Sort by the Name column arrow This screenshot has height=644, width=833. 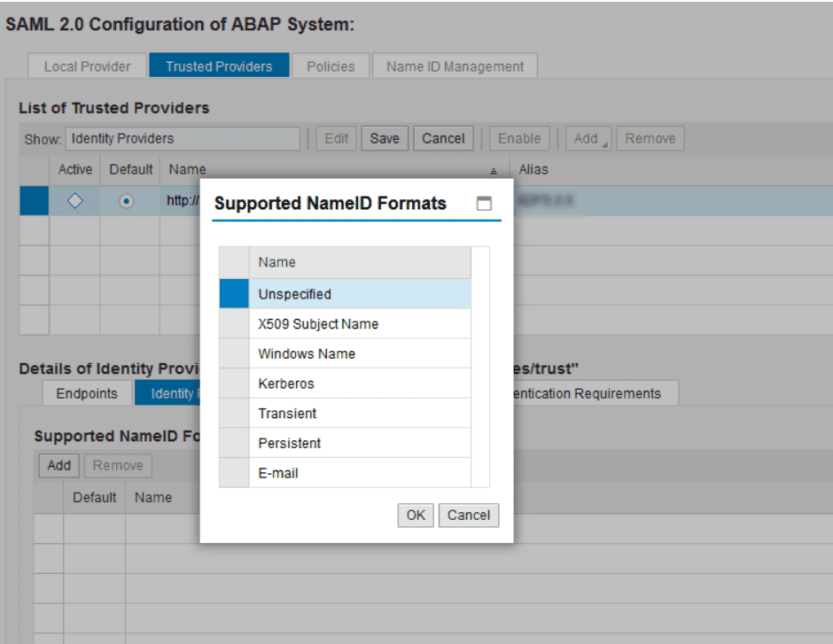[x=494, y=171]
